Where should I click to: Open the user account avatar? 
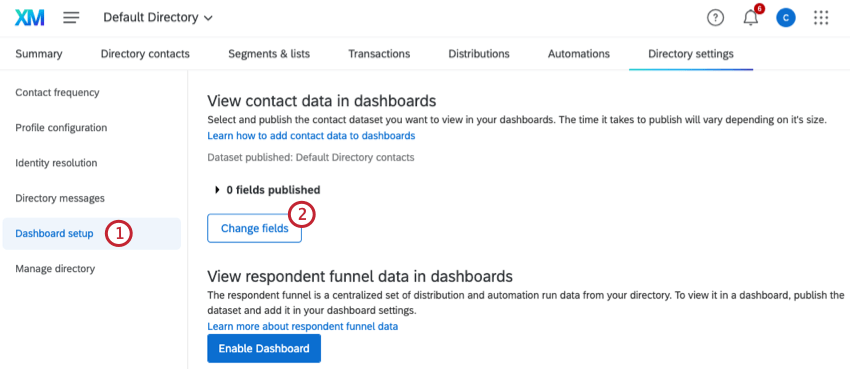[x=785, y=18]
